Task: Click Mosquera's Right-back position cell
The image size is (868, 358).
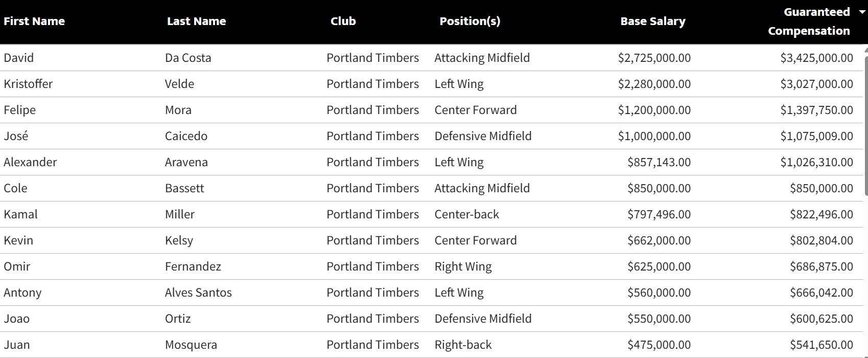Action: point(463,345)
